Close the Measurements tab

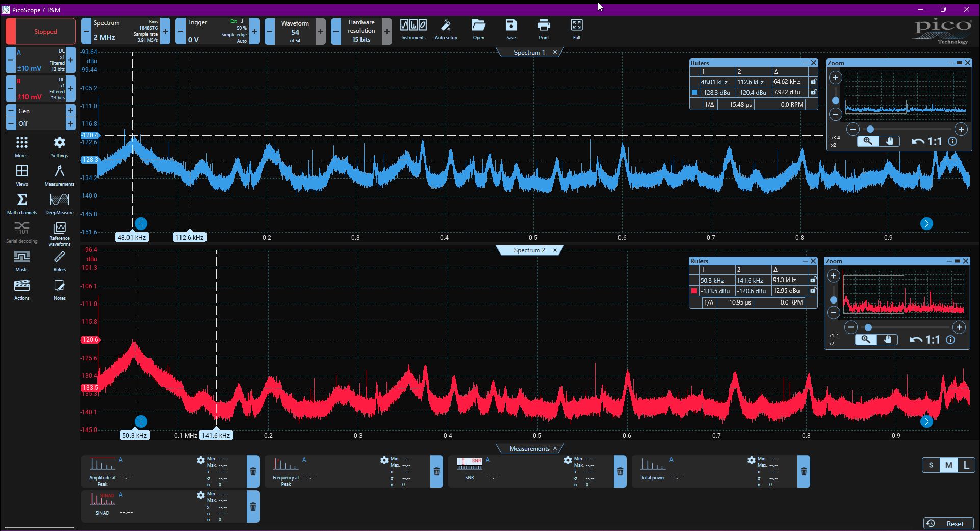click(555, 448)
